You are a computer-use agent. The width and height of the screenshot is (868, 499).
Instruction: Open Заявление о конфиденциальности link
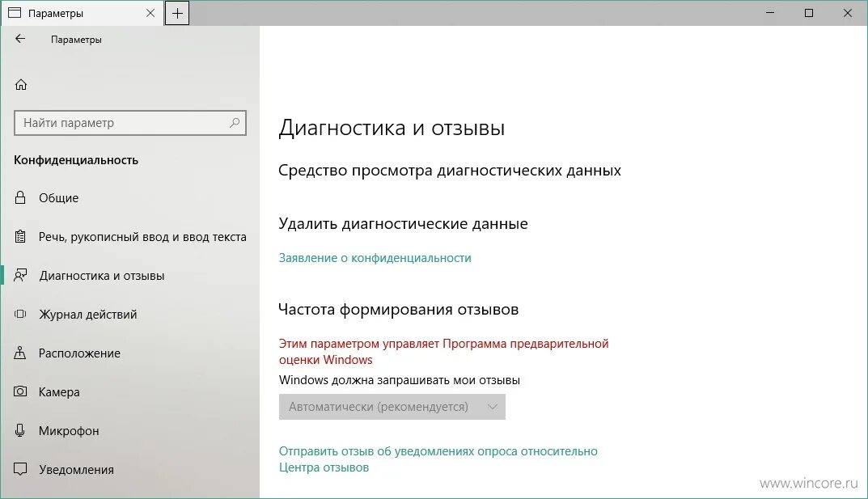[375, 257]
